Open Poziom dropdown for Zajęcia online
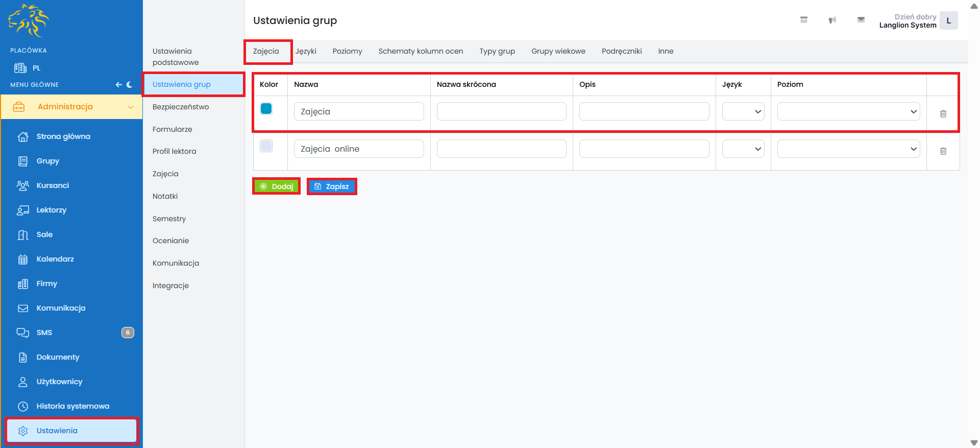Screen dimensions: 980x448 [x=848, y=149]
